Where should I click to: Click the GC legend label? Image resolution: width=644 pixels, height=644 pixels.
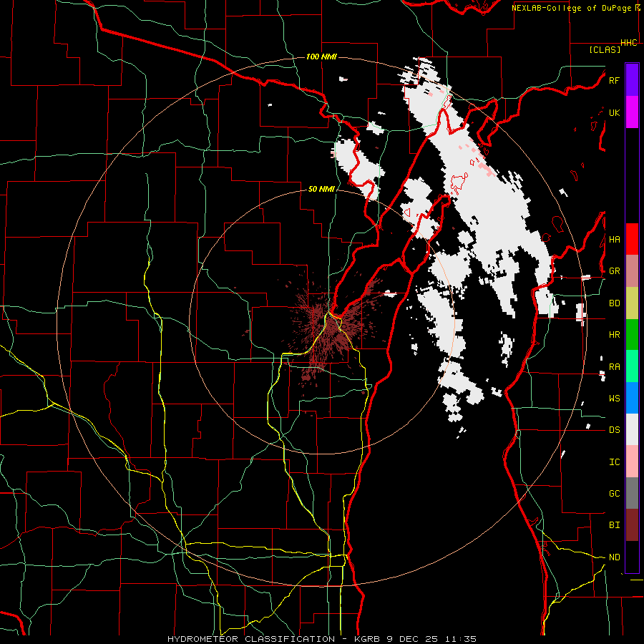[614, 494]
